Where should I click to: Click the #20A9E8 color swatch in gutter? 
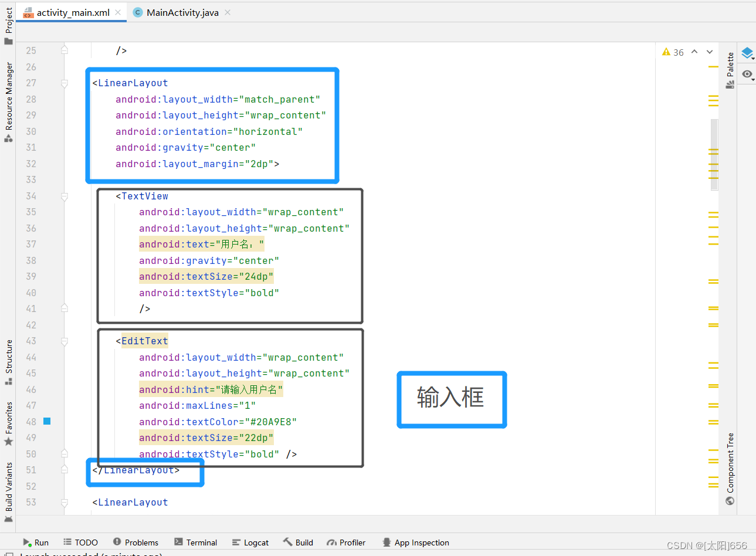[x=47, y=421]
